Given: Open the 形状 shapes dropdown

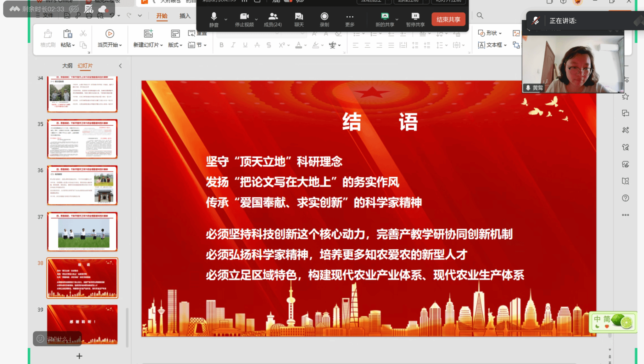Looking at the screenshot, I should (490, 33).
